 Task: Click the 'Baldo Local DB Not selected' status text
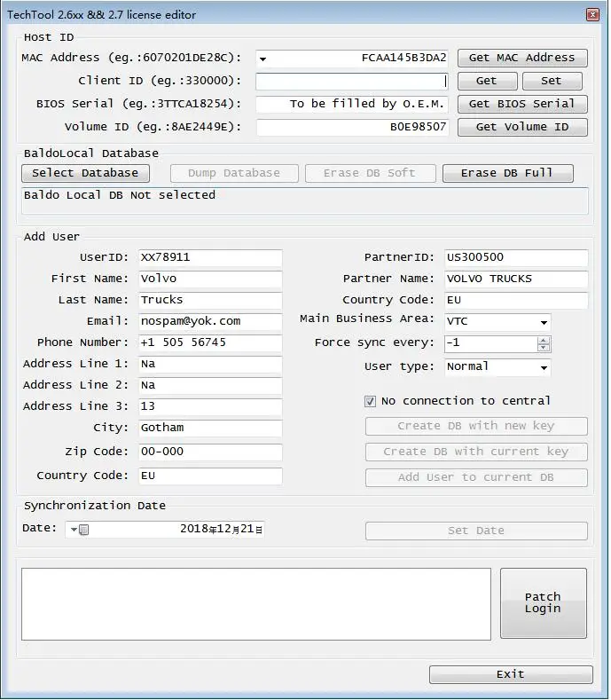pyautogui.click(x=120, y=195)
